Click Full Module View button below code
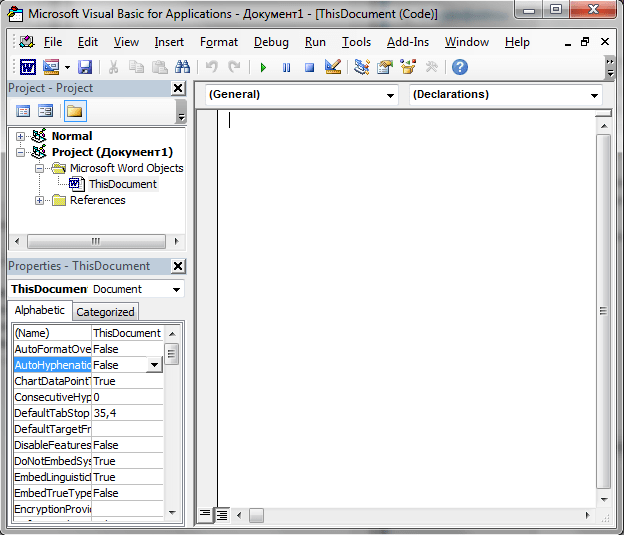This screenshot has width=624, height=535. (x=222, y=515)
